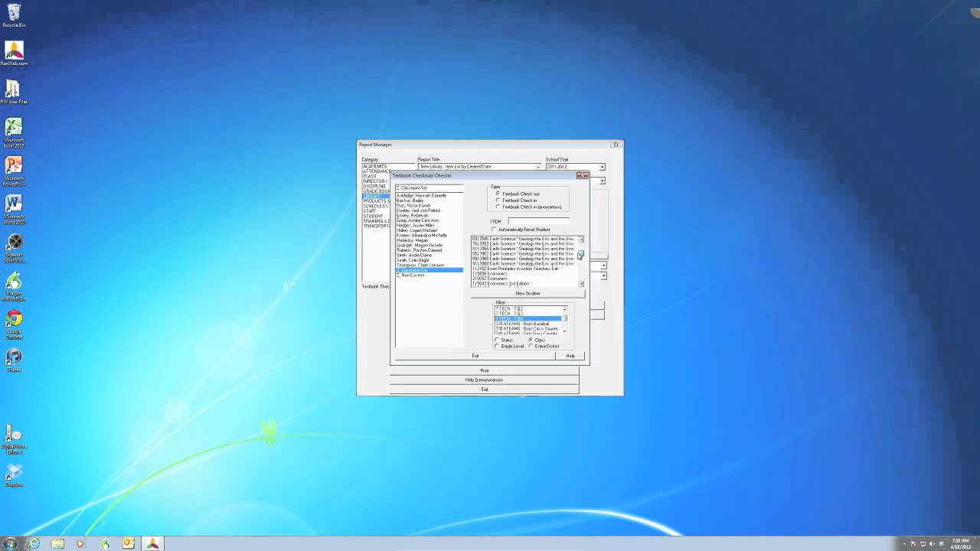Select DISCIPLINE in Category list
This screenshot has height=551, width=980.
point(374,186)
